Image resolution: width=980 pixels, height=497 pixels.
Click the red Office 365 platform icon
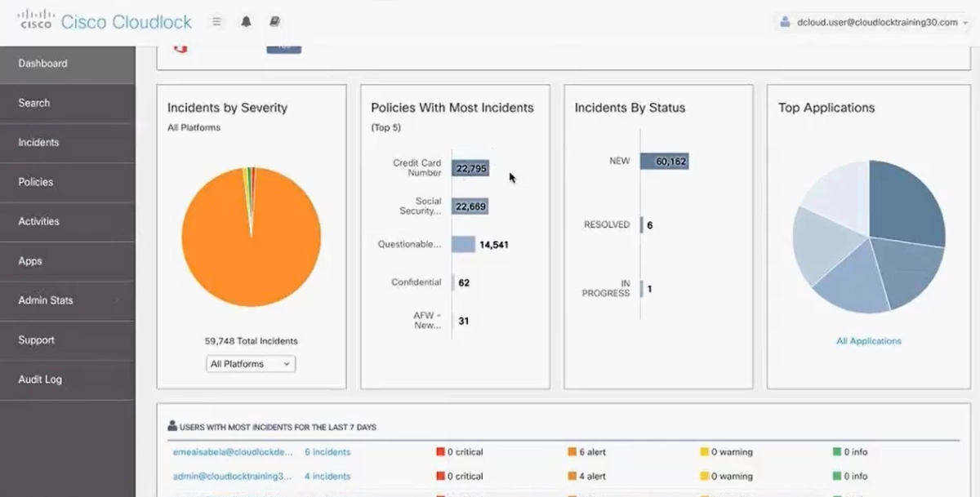pos(180,48)
